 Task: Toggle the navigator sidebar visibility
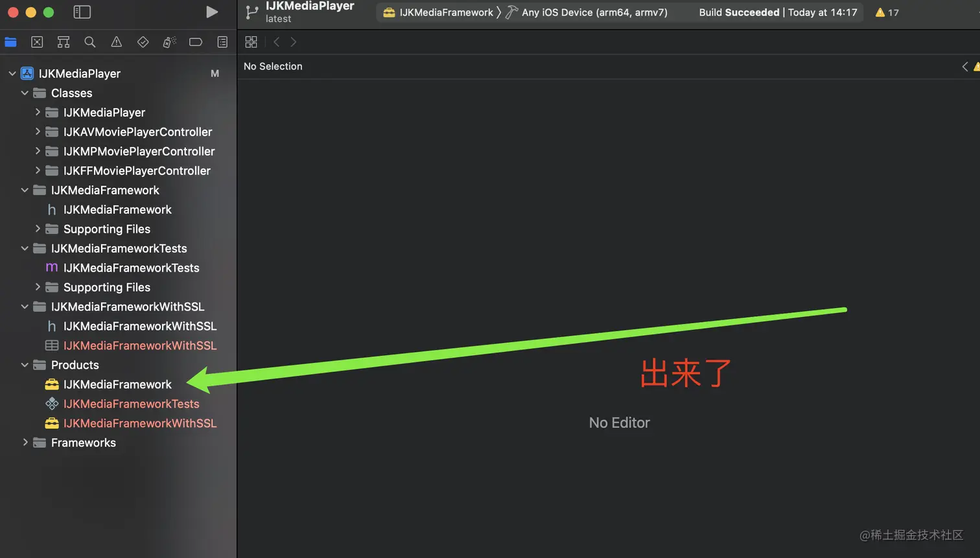point(82,12)
